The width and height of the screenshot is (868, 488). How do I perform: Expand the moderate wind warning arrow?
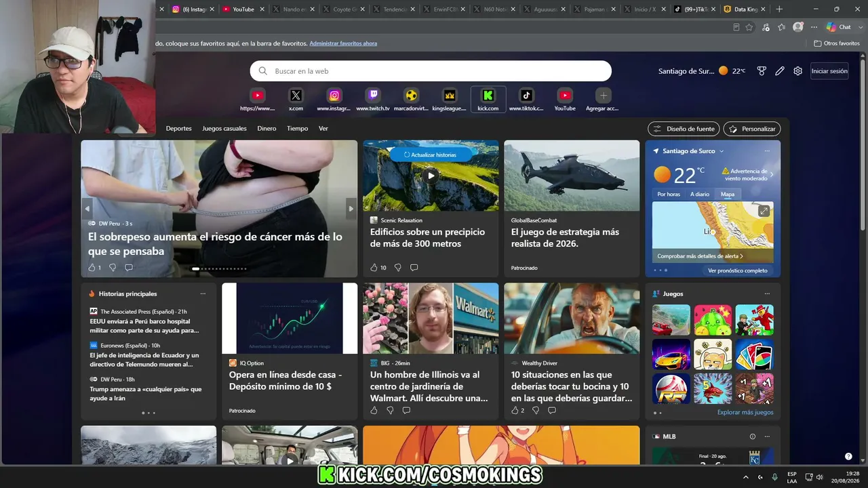click(772, 174)
